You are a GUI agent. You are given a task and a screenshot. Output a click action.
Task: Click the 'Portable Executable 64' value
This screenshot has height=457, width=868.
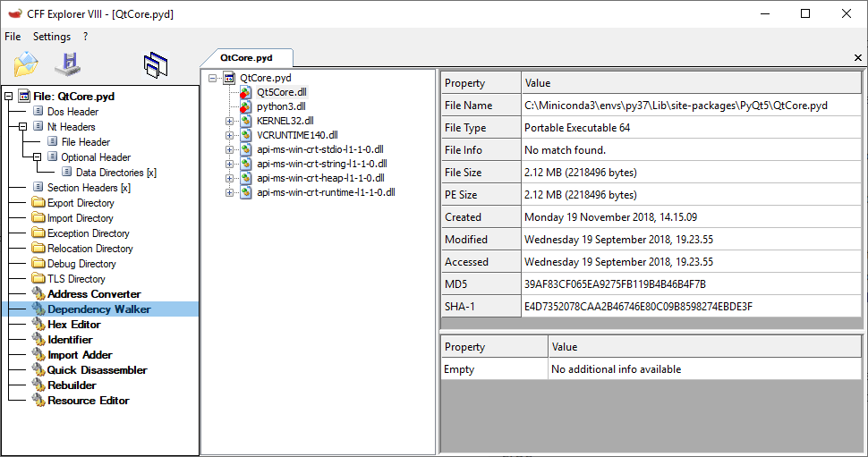[x=577, y=128]
